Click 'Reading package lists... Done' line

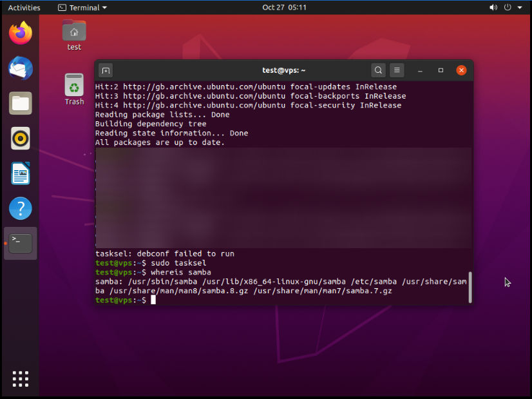click(x=162, y=115)
